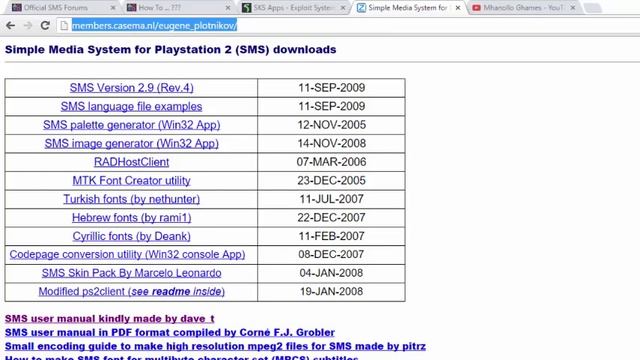This screenshot has width=640, height=360.
Task: Open the PDF user manual by Corné Grobler
Action: pos(170,332)
